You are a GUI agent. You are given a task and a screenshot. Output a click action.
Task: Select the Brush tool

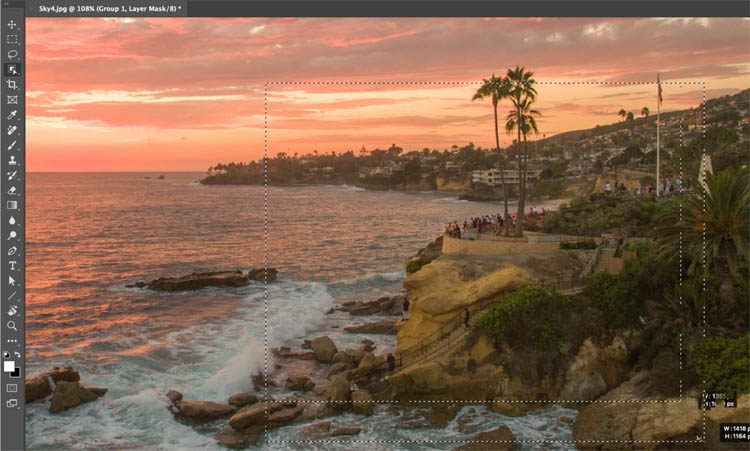[12, 145]
